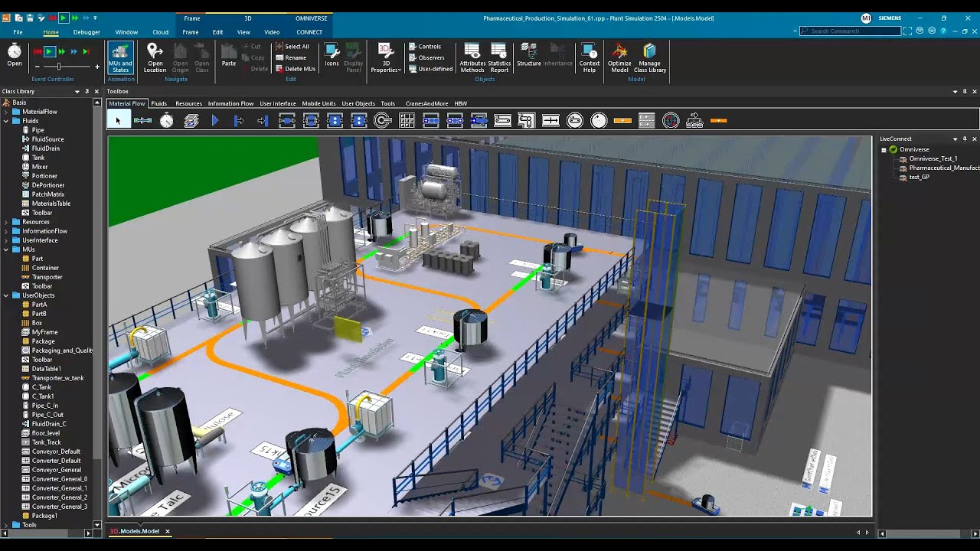Screen dimensions: 980x551
Task: Close the 3D.Models.Model tab
Action: click(x=168, y=531)
